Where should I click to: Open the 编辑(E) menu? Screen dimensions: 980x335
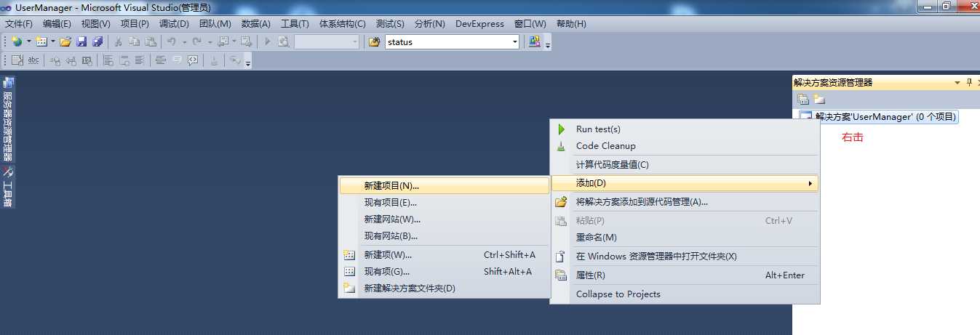[57, 24]
